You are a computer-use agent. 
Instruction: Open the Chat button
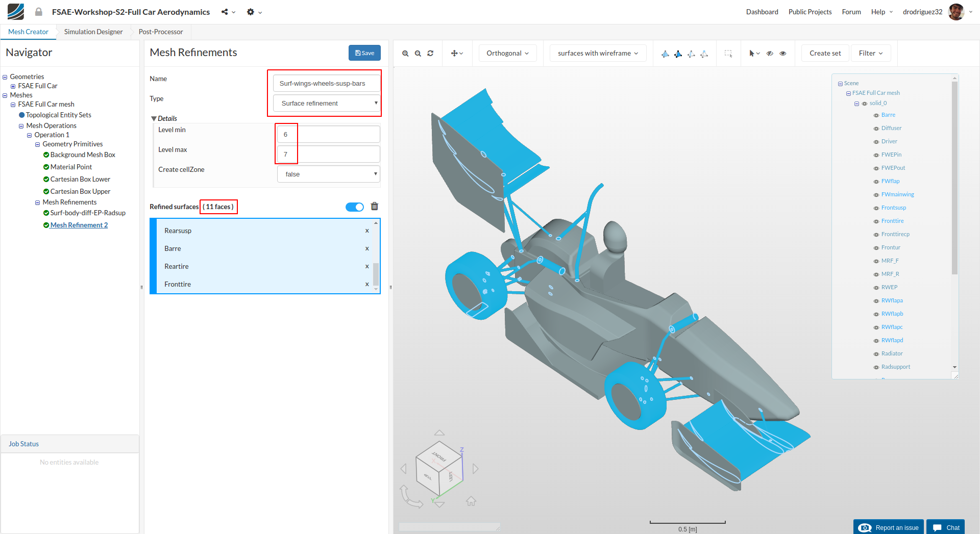tap(946, 527)
